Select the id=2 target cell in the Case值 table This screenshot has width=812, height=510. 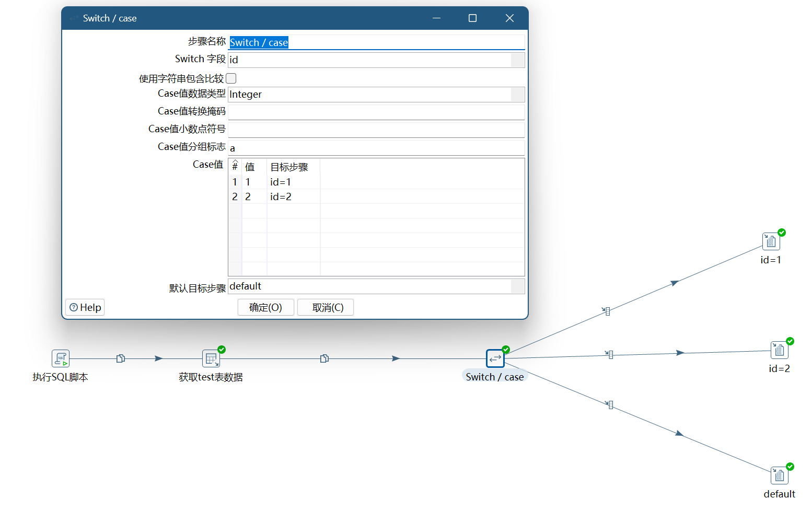click(293, 196)
